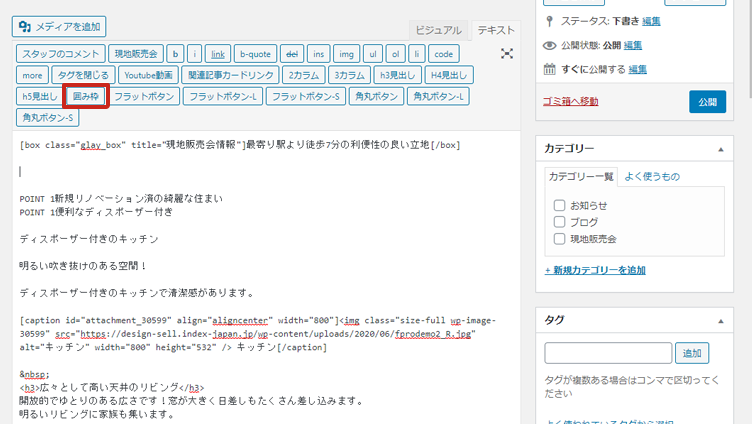Collapse the タグ panel
The width and height of the screenshot is (752, 424).
(x=720, y=320)
